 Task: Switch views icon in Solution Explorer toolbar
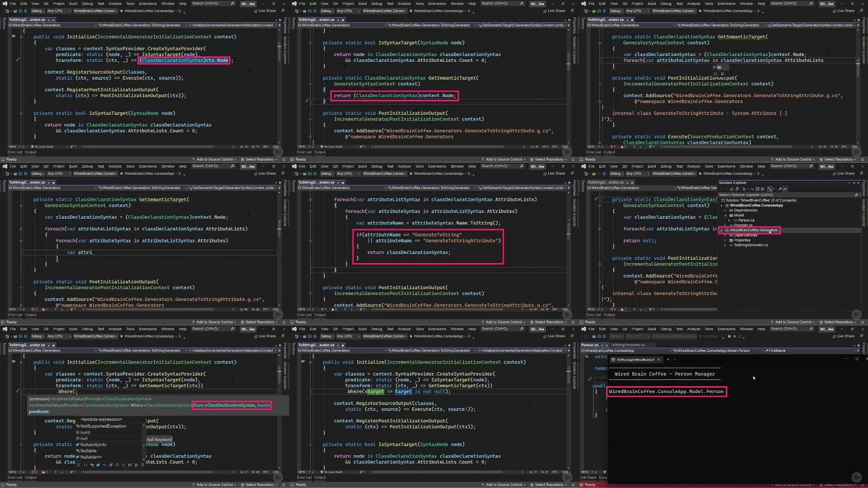[x=737, y=189]
